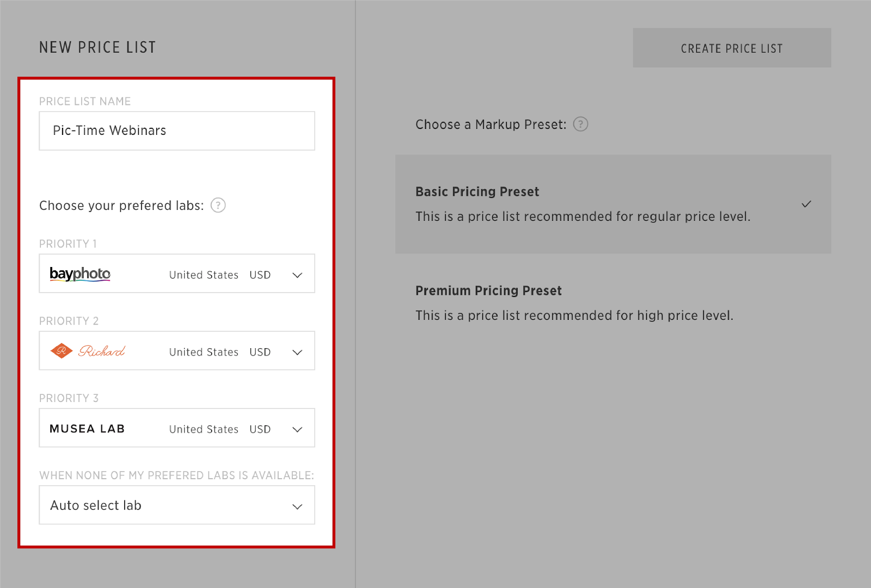Click help icon beside Markup Preset
Image resolution: width=871 pixels, height=588 pixels.
point(581,125)
